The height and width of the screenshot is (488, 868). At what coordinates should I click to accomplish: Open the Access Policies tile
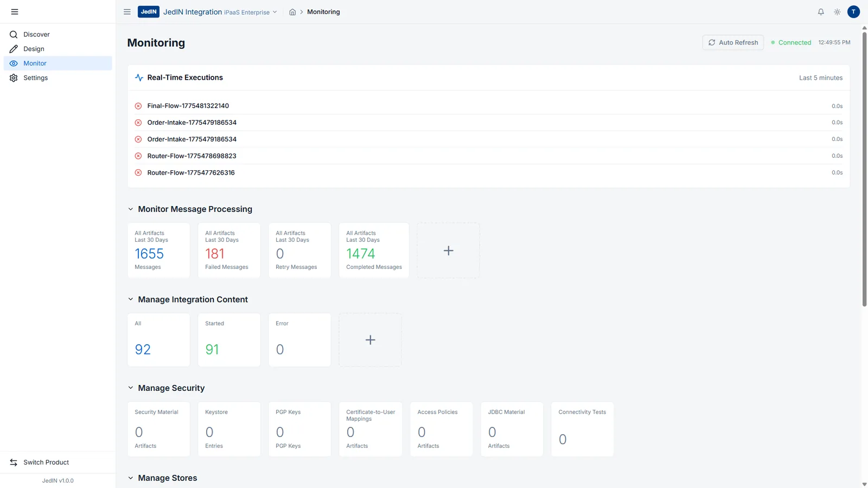pos(441,429)
